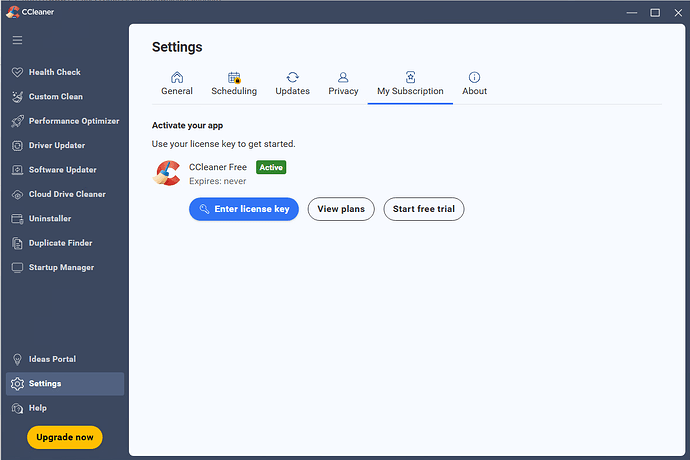Click the Upgrade now button

point(65,438)
